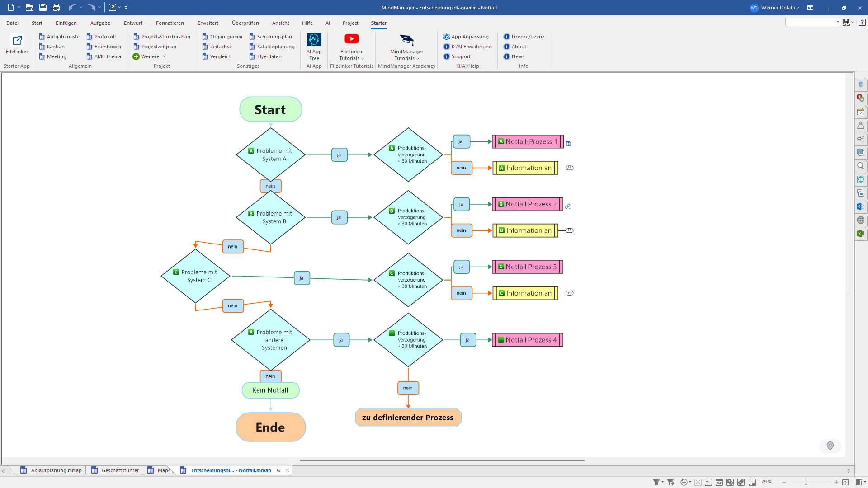Adjust the zoom slider handle in status bar

pos(806,482)
